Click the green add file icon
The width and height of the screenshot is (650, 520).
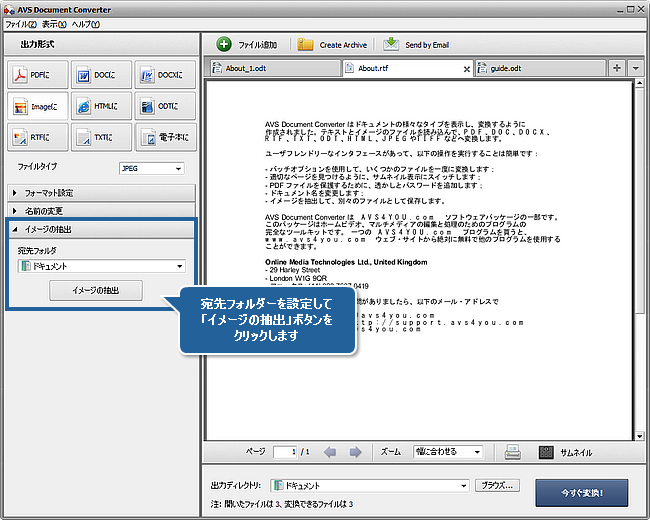pyautogui.click(x=224, y=44)
